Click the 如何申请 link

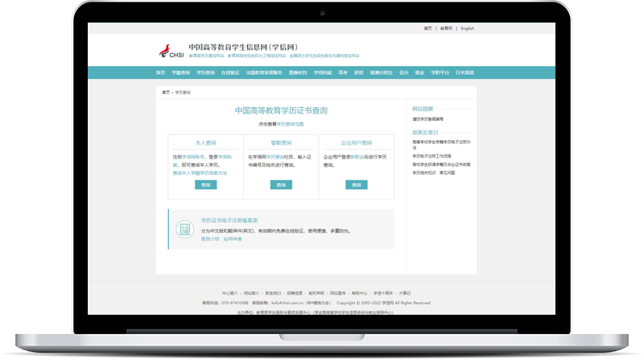[x=233, y=239]
